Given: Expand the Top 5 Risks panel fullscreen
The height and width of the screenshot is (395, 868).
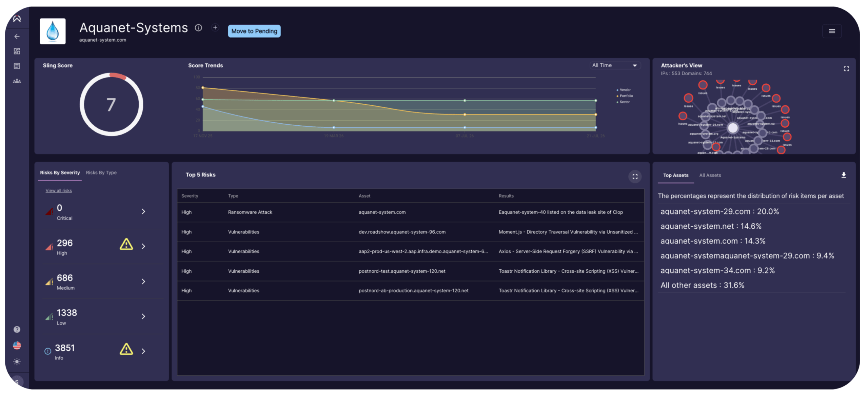Looking at the screenshot, I should tap(635, 176).
